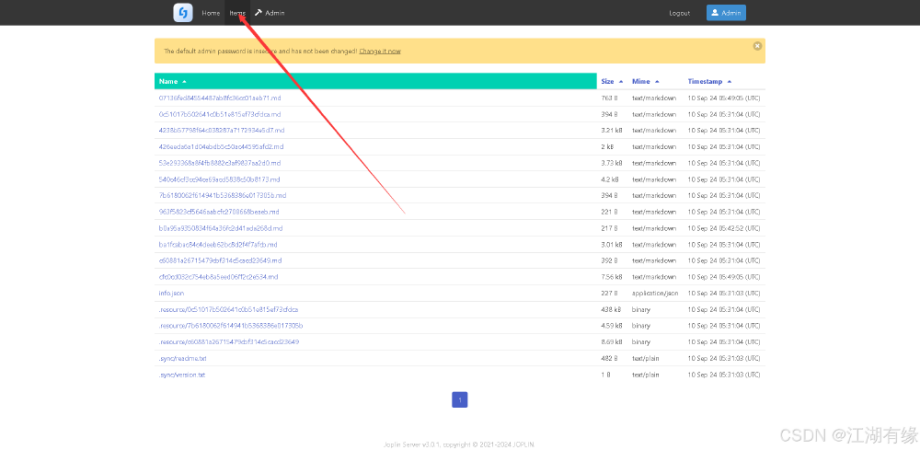Viewport: 920px width, 450px height.
Task: Open the .sync/readme.txt item
Action: point(182,358)
